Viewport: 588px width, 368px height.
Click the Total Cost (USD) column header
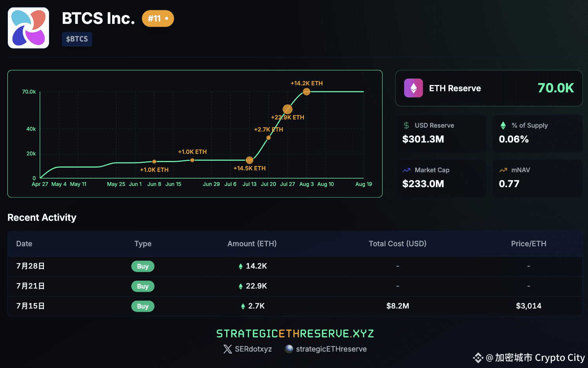pyautogui.click(x=397, y=244)
